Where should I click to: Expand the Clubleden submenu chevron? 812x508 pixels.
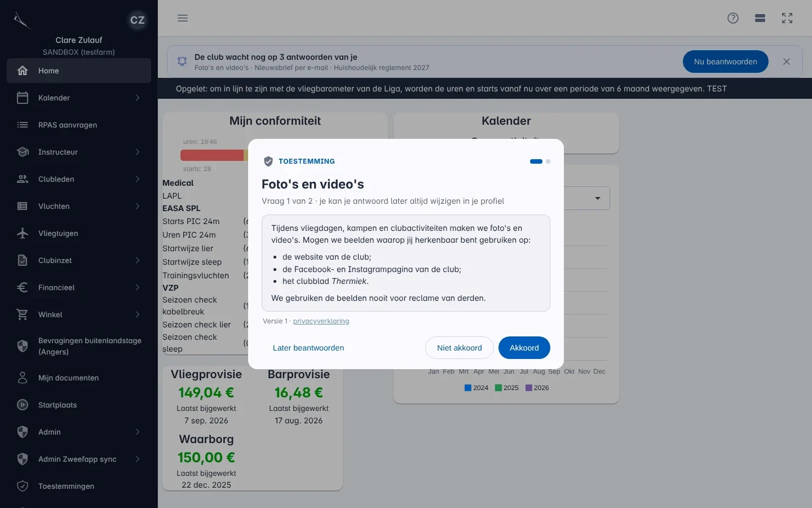point(138,179)
